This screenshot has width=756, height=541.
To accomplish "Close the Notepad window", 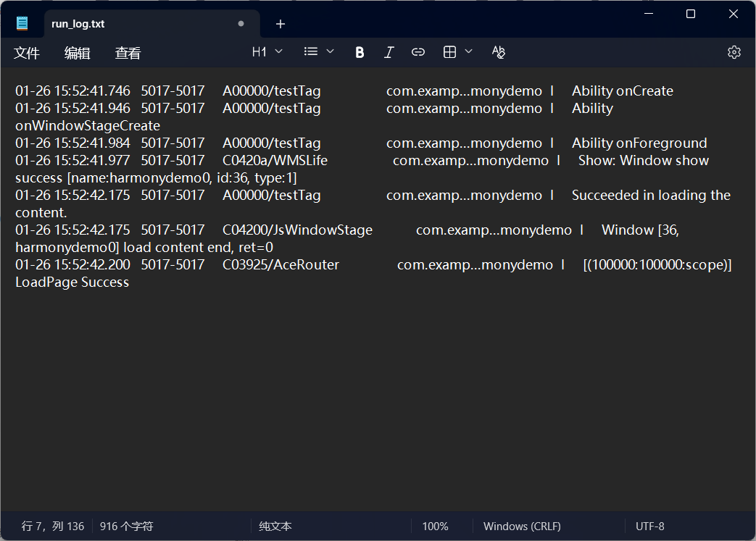I will click(x=734, y=14).
